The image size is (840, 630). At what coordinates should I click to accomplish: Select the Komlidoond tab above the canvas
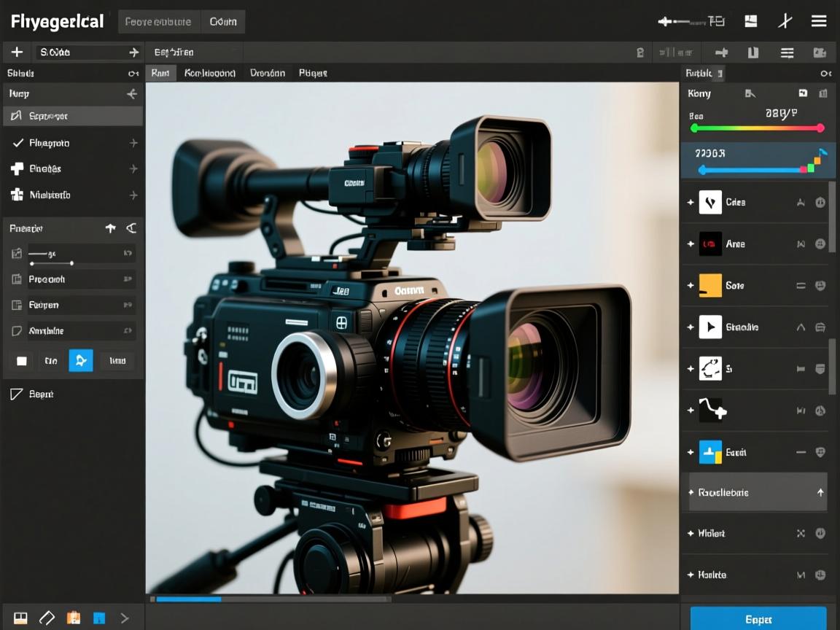click(210, 73)
